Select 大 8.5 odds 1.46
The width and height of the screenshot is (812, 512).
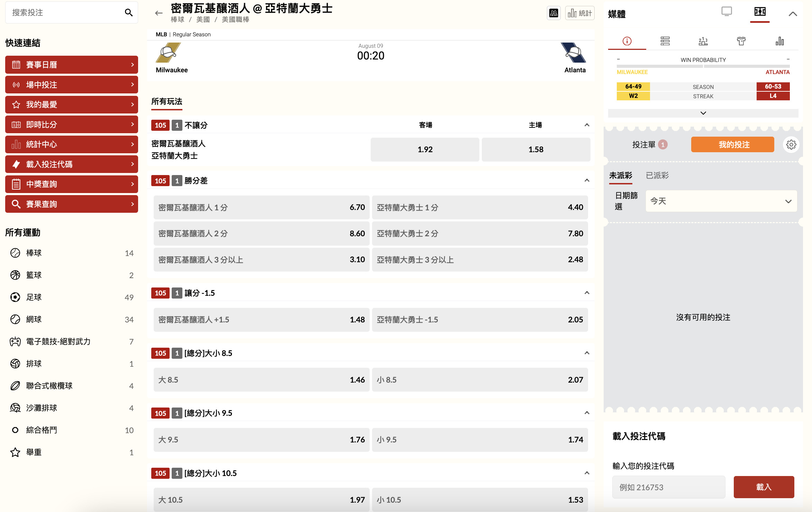pos(261,380)
